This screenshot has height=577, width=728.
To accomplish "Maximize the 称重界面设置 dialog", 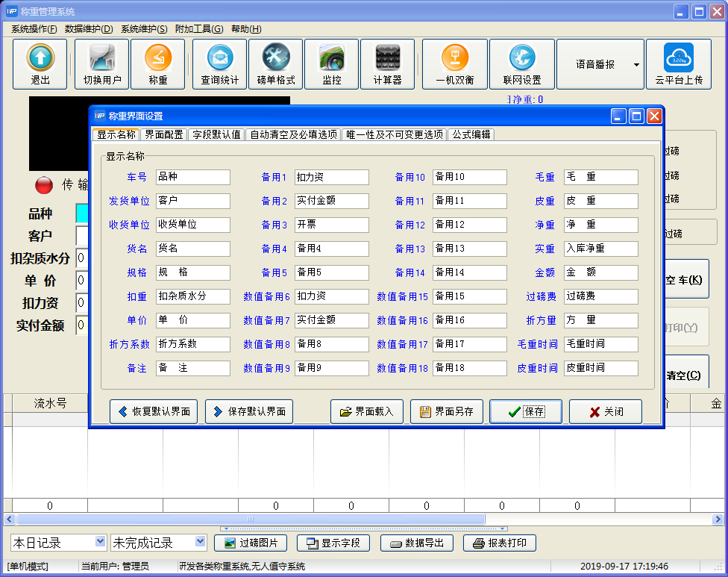I will [x=636, y=116].
